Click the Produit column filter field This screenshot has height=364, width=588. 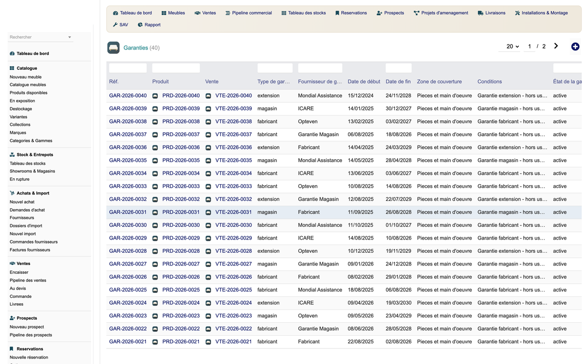176,68
